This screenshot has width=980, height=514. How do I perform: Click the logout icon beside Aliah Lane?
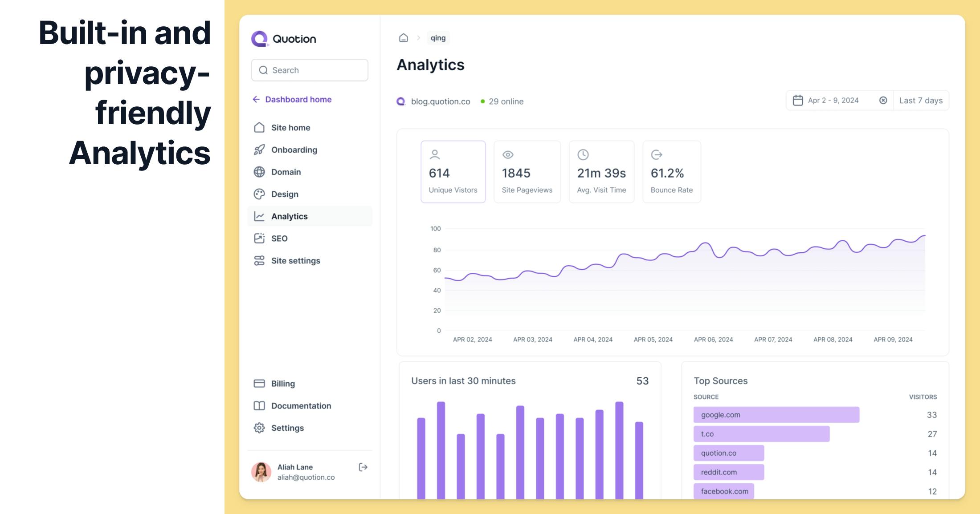[363, 467]
